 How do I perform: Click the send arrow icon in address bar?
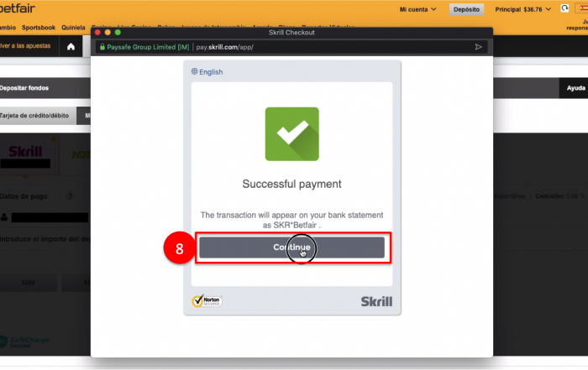coord(478,47)
